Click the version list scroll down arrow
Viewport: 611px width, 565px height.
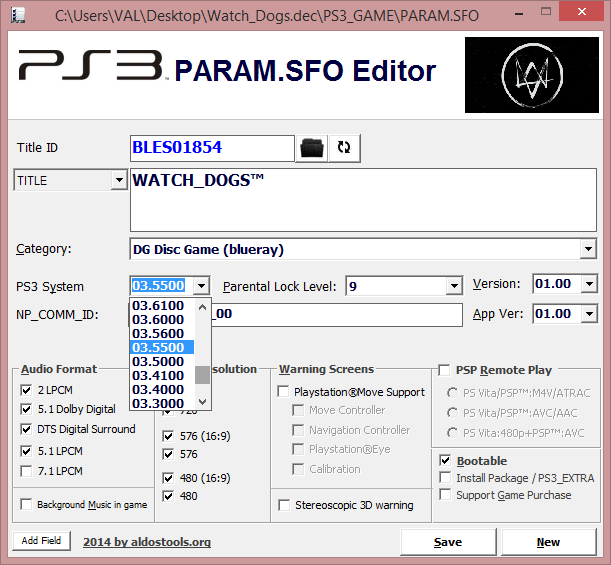pos(202,401)
